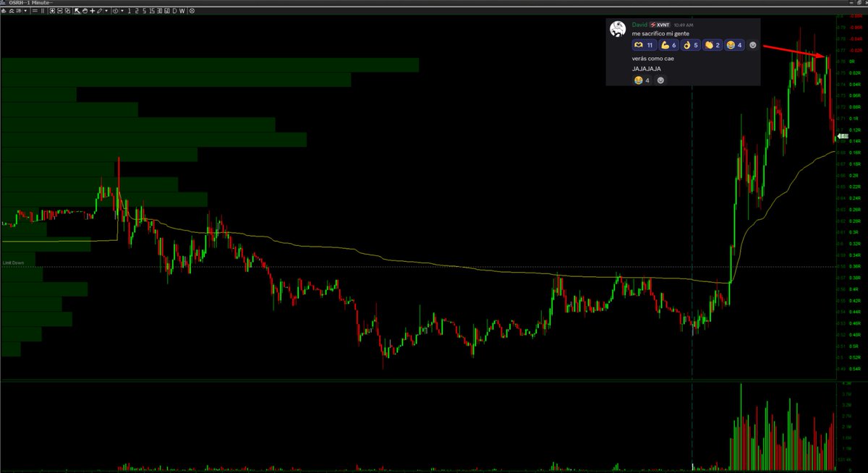Screen dimensions: 868x473
Task: Click the first chart style icon in toolbar
Action: click(4, 11)
